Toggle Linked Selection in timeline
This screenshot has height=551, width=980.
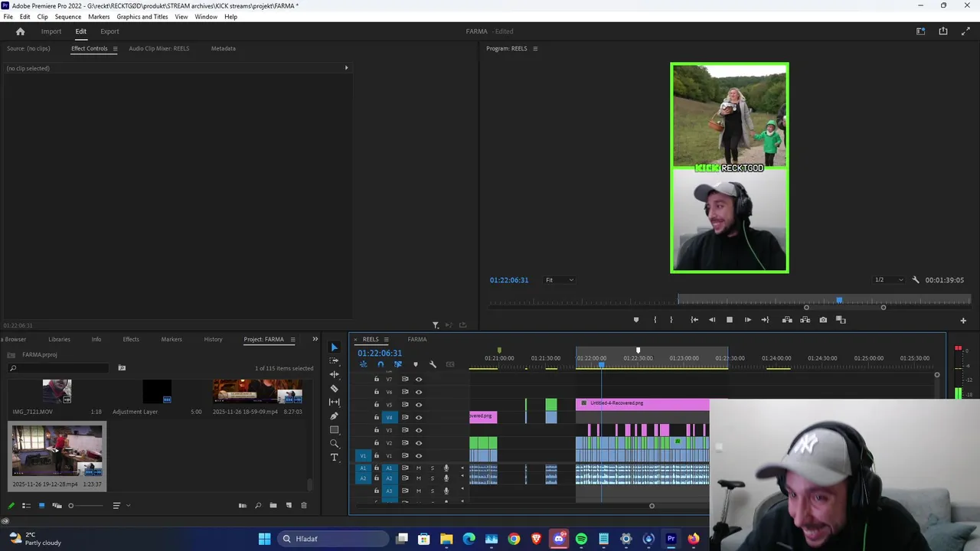(397, 364)
